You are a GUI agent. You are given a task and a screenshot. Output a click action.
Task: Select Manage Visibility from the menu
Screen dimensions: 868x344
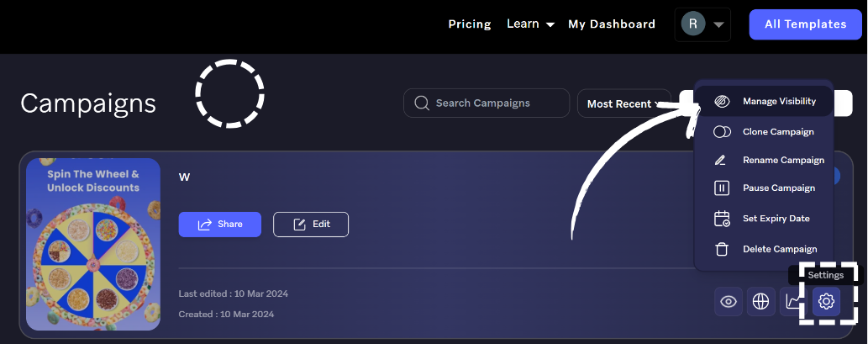778,101
